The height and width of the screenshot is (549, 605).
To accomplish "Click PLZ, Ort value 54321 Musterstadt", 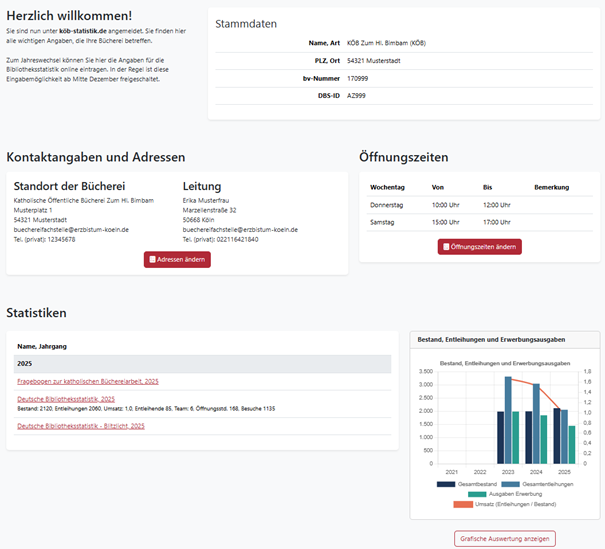I will (x=373, y=61).
